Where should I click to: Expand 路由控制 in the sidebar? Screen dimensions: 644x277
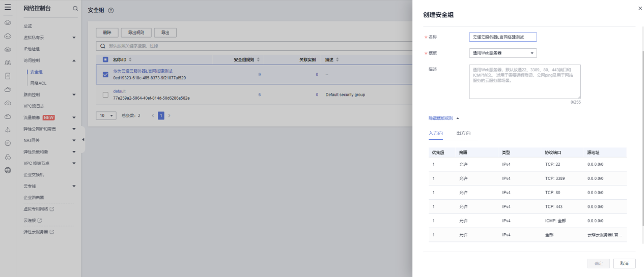tap(74, 95)
